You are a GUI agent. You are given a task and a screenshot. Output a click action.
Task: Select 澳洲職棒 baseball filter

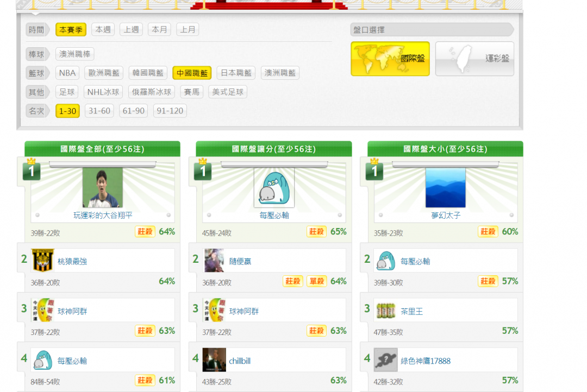tap(75, 54)
